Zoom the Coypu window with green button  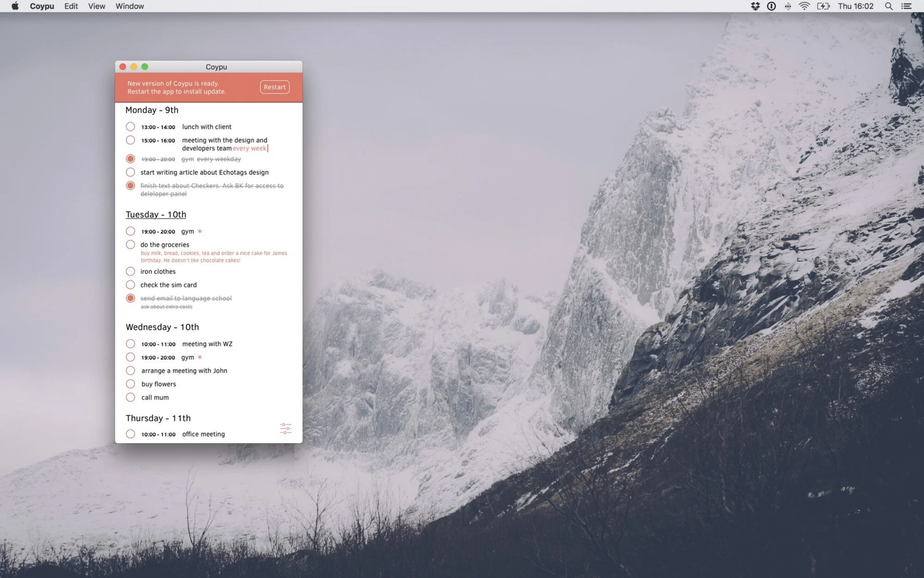point(145,67)
